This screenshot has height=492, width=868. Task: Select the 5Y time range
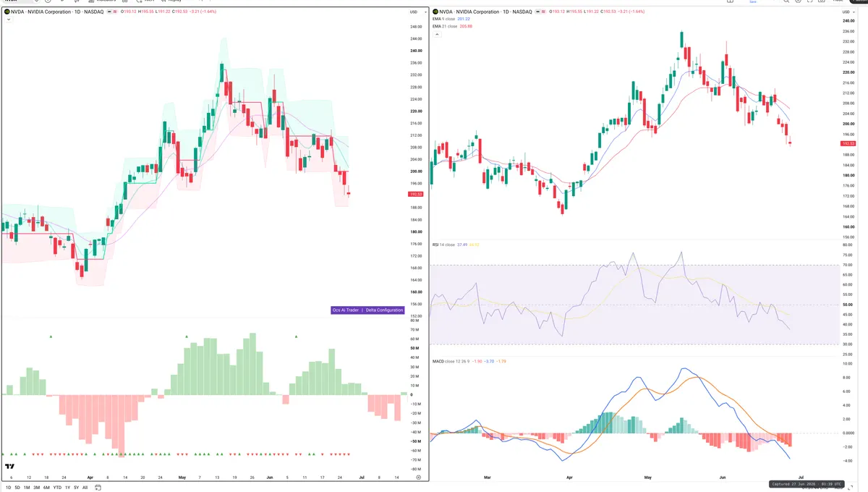pyautogui.click(x=76, y=488)
